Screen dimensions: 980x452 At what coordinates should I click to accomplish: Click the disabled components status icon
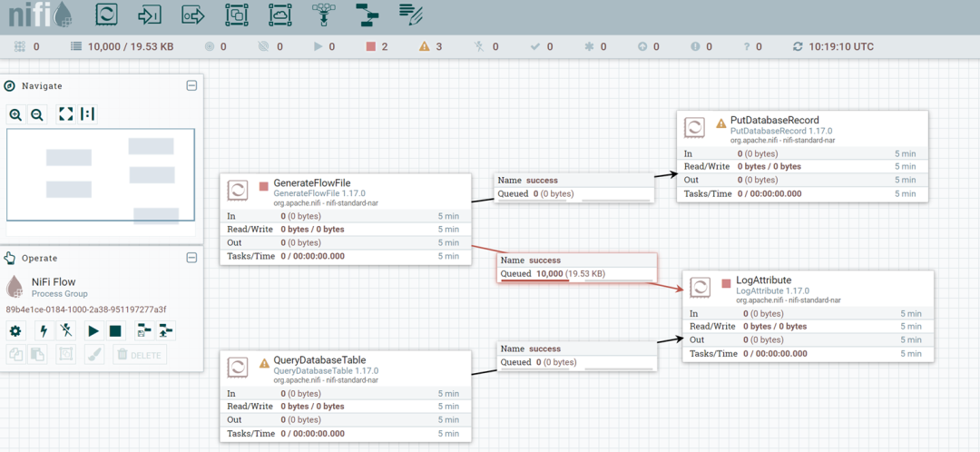479,47
